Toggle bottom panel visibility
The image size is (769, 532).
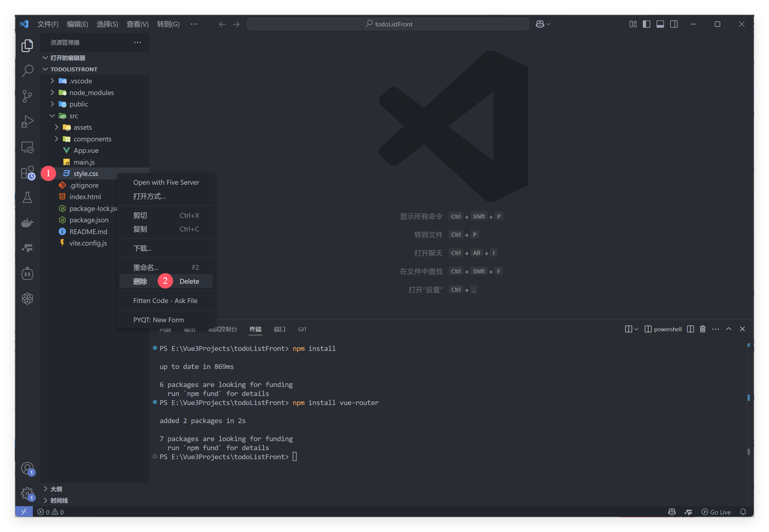[660, 24]
